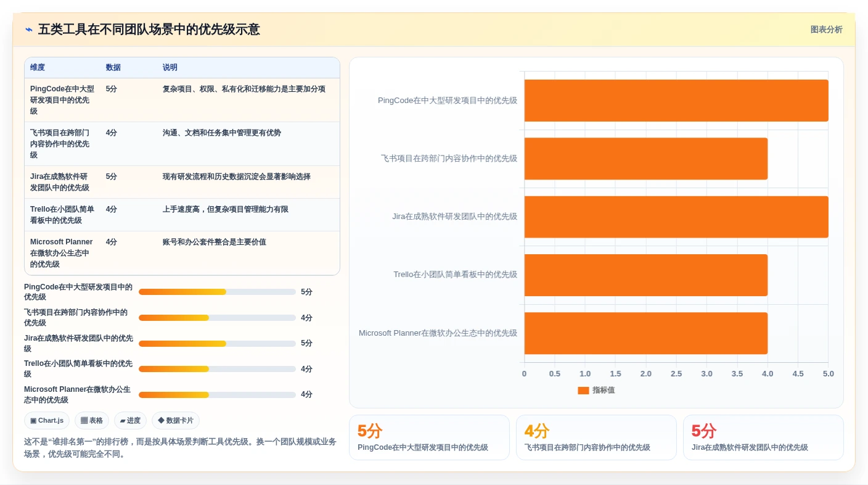Click chart axis label Microsoft Planner在微软办公生态中的优先级
This screenshot has height=485, width=868.
(x=438, y=333)
